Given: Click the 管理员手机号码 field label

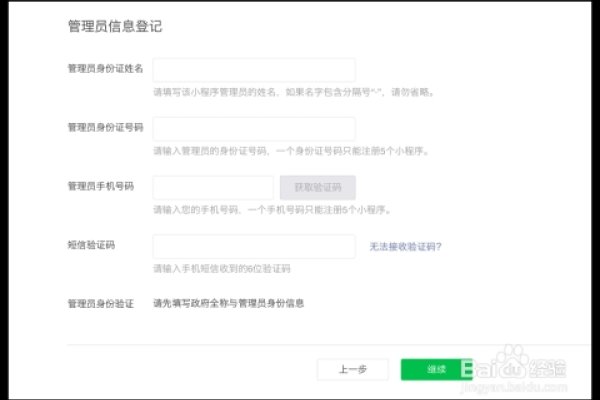Looking at the screenshot, I should (100, 186).
